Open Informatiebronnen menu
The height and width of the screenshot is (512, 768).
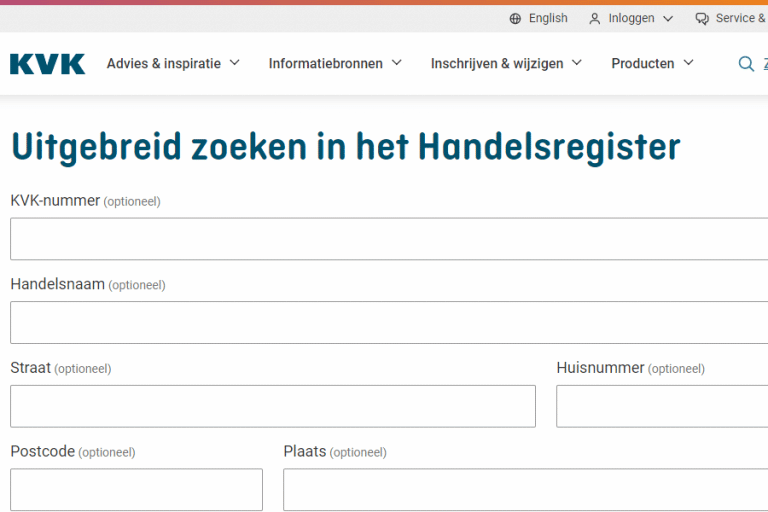point(326,63)
